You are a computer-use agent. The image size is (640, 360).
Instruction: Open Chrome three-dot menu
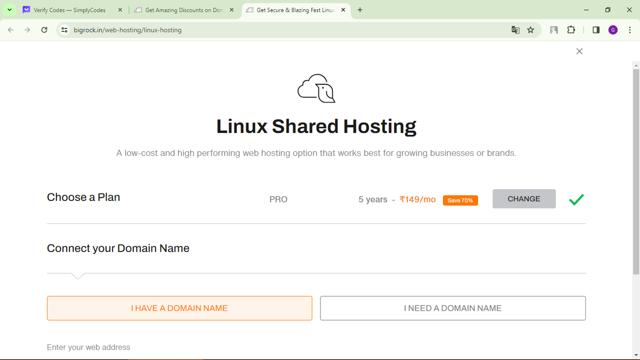(630, 30)
